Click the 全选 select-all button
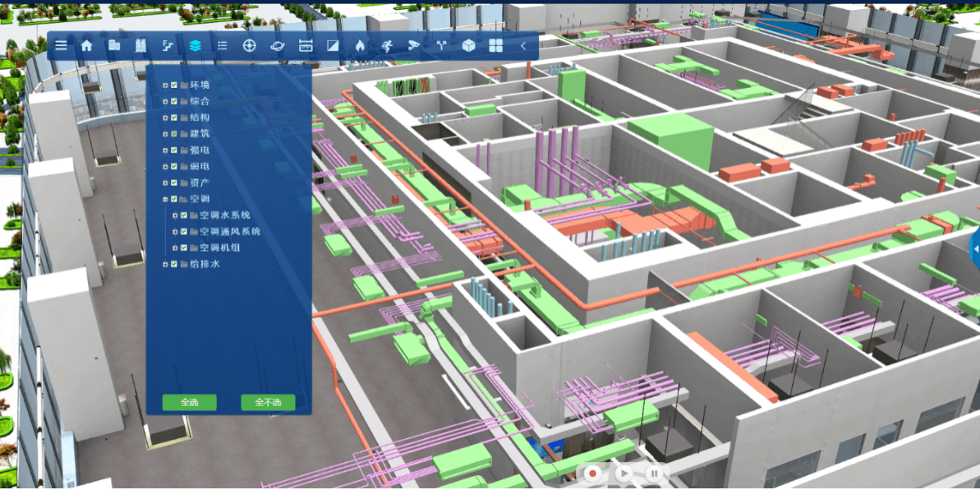This screenshot has height=490, width=980. [190, 402]
